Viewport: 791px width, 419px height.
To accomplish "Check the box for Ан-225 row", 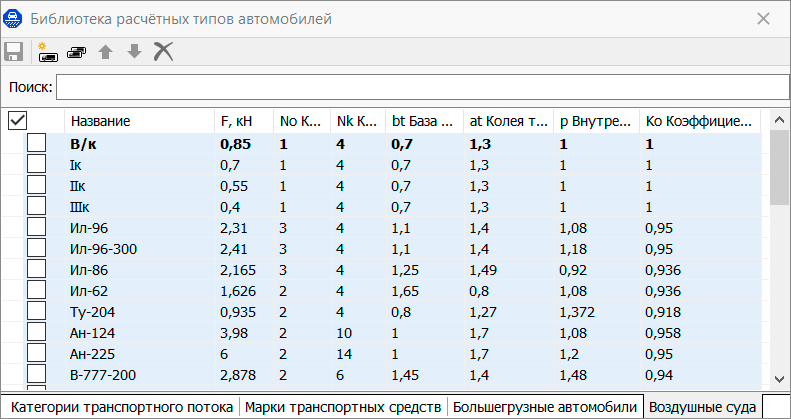I will (36, 353).
